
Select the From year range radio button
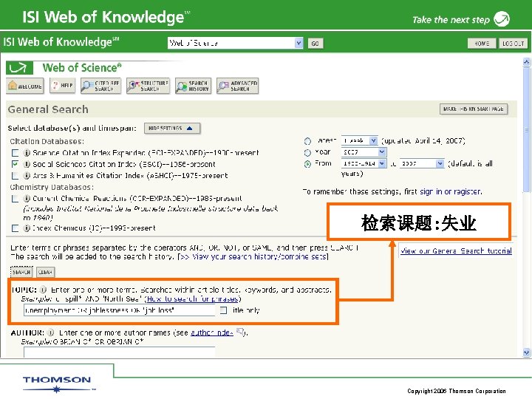point(307,164)
